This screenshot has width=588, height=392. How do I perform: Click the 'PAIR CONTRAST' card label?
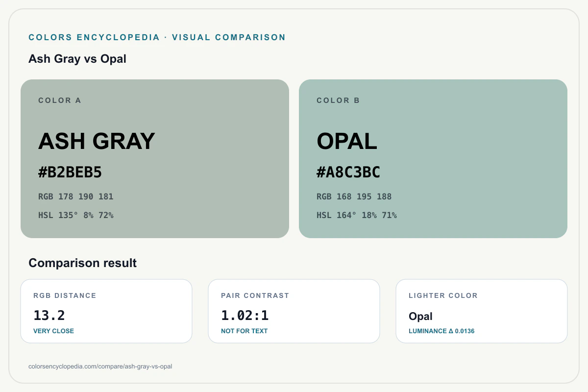click(x=255, y=295)
